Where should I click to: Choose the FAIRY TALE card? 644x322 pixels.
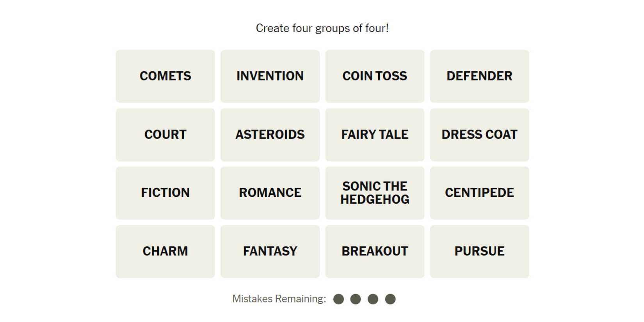click(x=375, y=135)
